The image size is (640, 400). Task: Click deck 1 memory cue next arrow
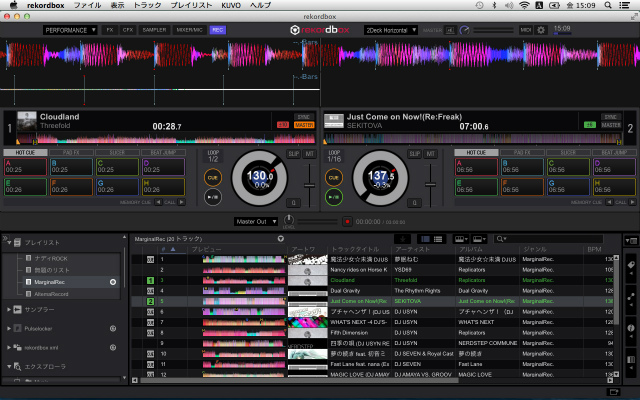point(182,202)
